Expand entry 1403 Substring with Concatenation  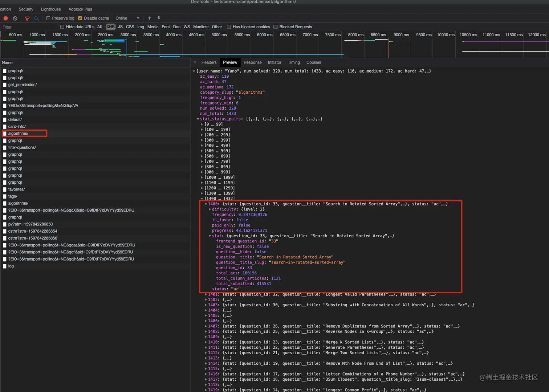[x=206, y=305]
